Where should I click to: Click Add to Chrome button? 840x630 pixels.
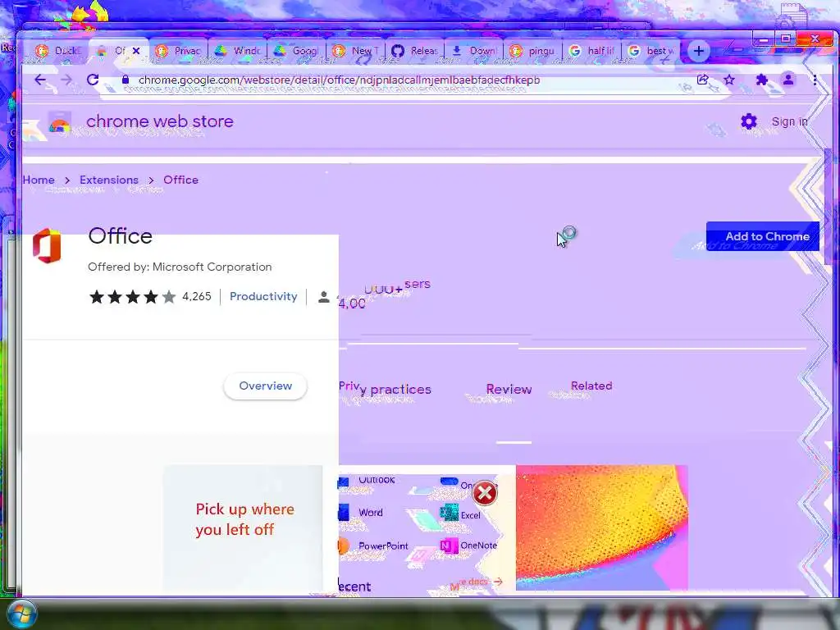click(x=762, y=236)
